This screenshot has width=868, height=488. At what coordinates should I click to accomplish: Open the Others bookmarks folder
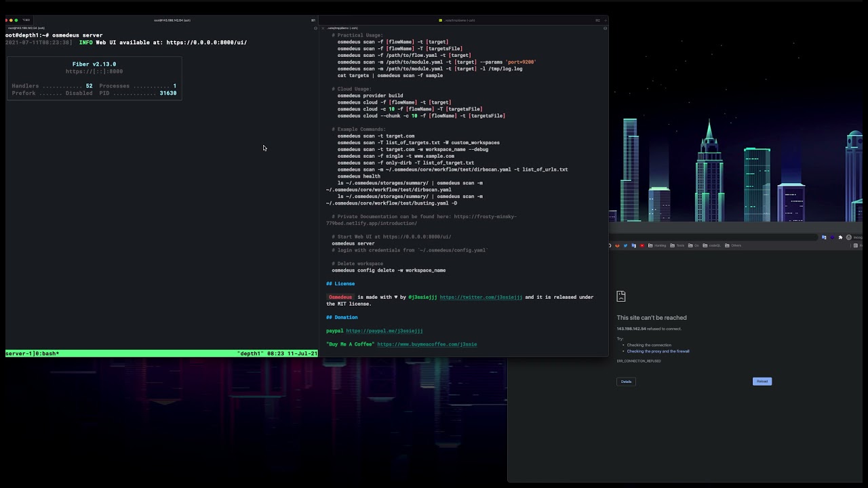point(733,245)
